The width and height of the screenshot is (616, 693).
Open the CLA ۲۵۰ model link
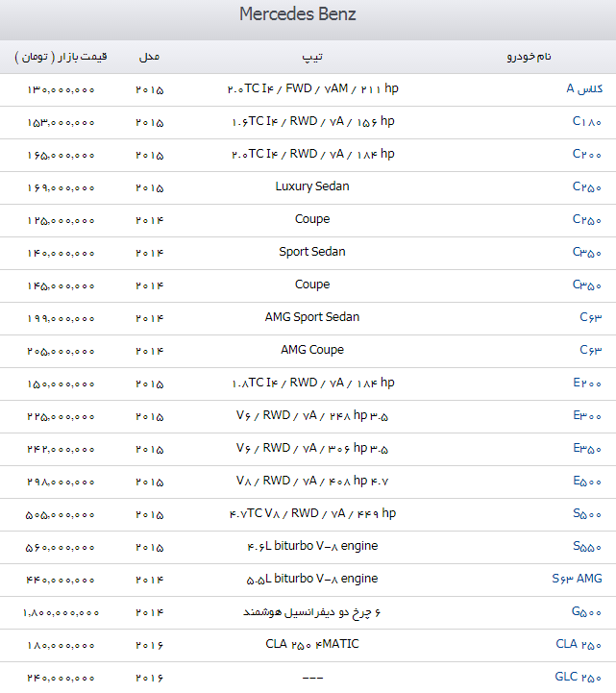579,644
